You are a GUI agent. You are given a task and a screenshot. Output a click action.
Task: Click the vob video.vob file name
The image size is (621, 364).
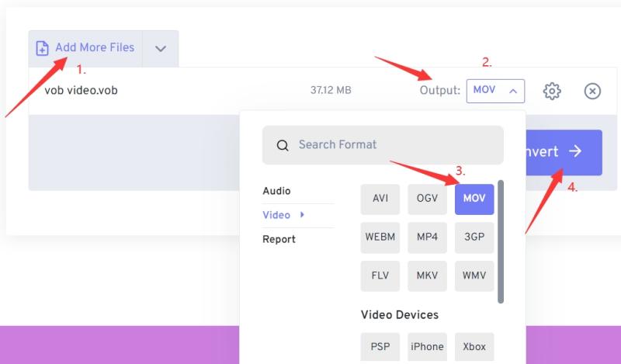(x=81, y=91)
